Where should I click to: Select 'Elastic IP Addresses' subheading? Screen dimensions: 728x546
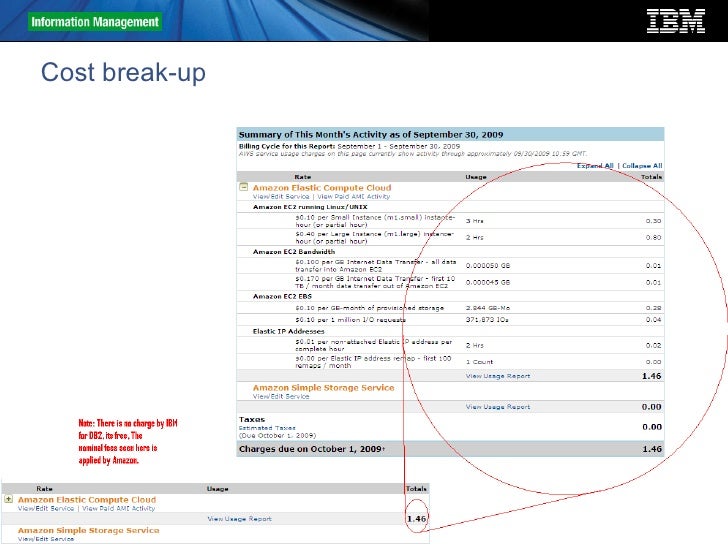pos(288,332)
